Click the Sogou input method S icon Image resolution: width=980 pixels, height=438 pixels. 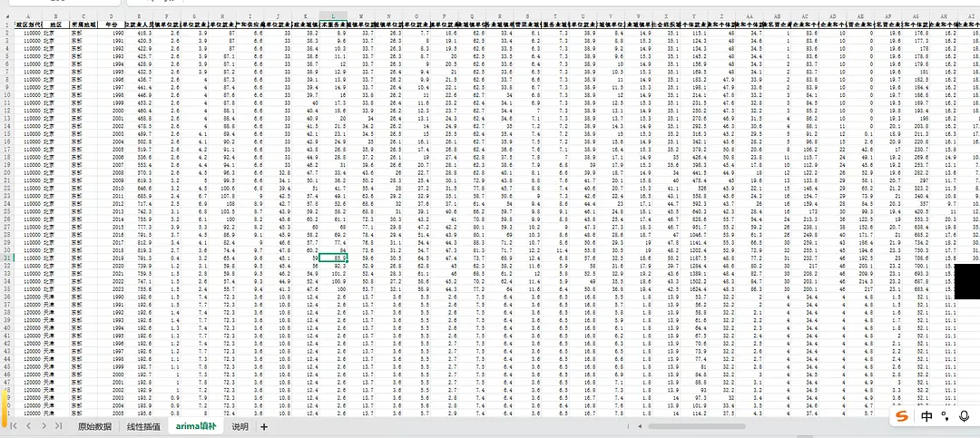902,417
